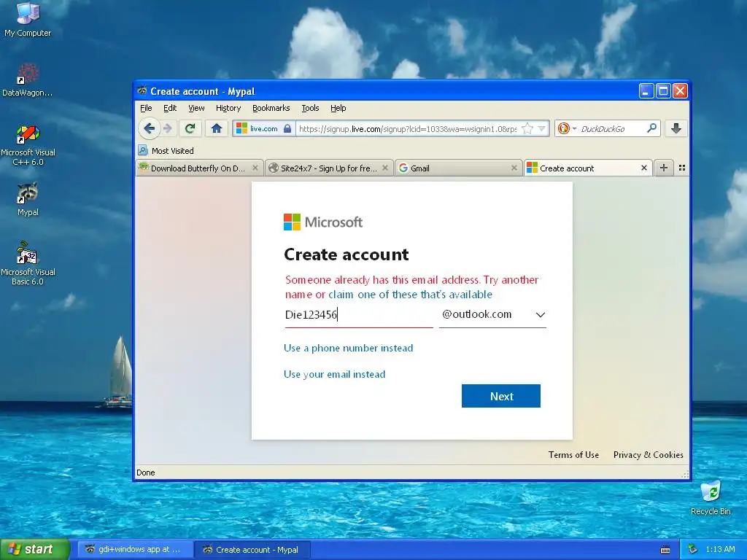This screenshot has width=747, height=560.
Task: Open the Privacy & Cookies link
Action: [648, 455]
